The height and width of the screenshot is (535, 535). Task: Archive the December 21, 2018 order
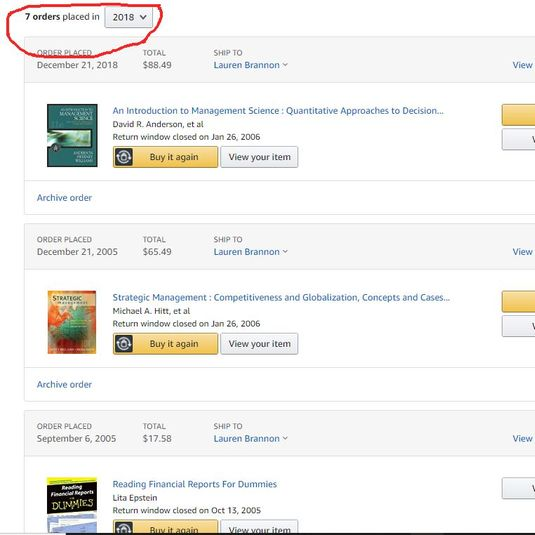tap(64, 198)
